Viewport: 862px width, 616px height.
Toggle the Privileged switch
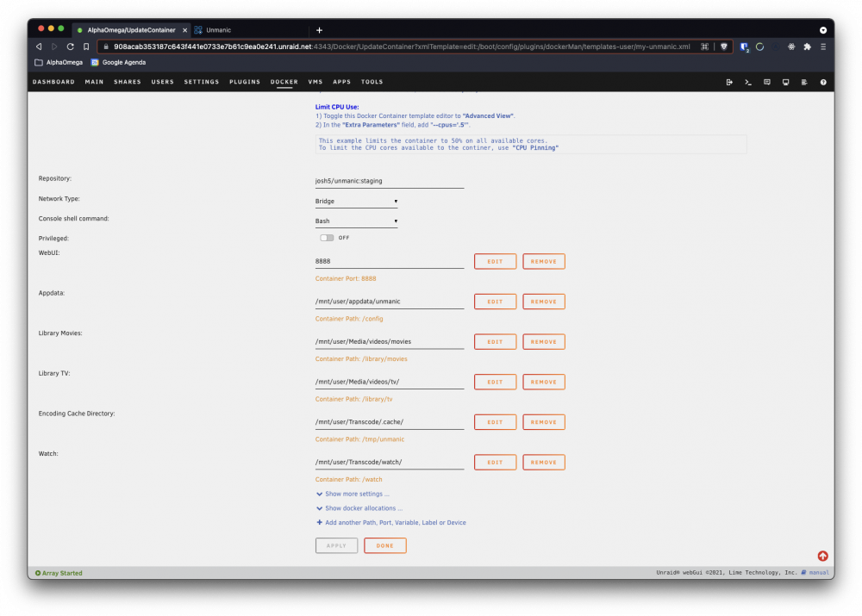point(327,238)
